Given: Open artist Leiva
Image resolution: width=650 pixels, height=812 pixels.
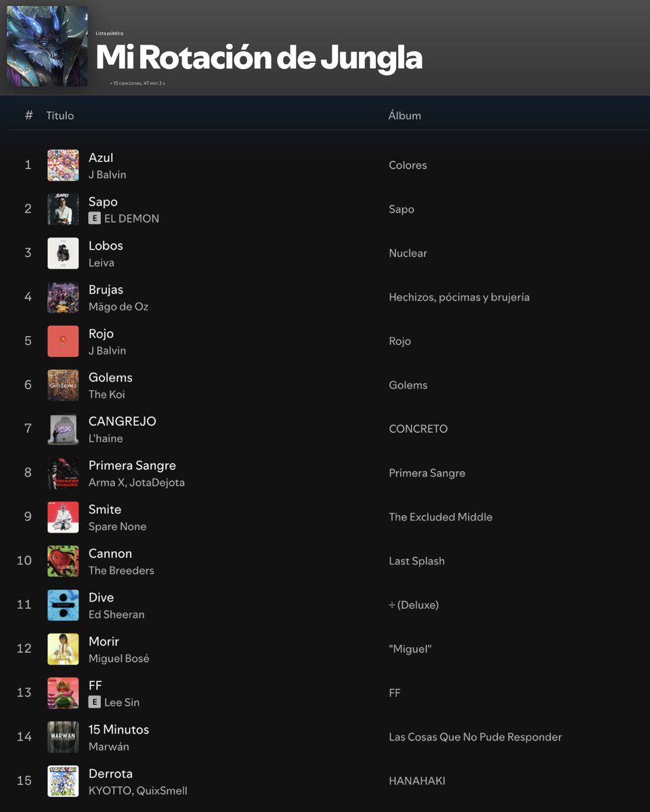Looking at the screenshot, I should [102, 263].
